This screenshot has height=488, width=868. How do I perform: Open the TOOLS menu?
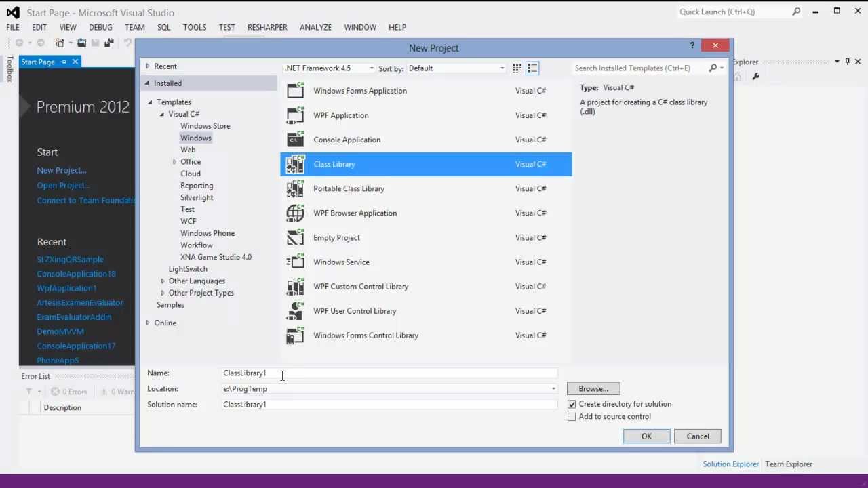point(195,27)
